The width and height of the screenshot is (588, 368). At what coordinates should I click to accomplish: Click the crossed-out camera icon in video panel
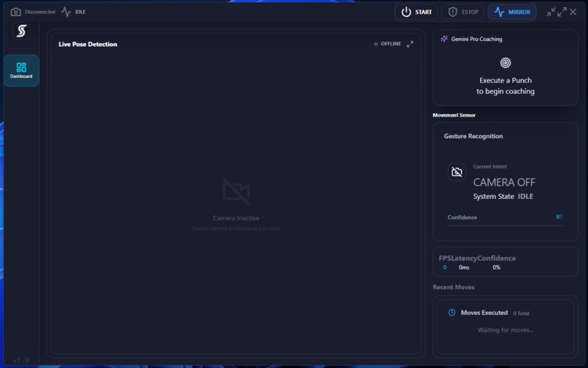(x=236, y=191)
